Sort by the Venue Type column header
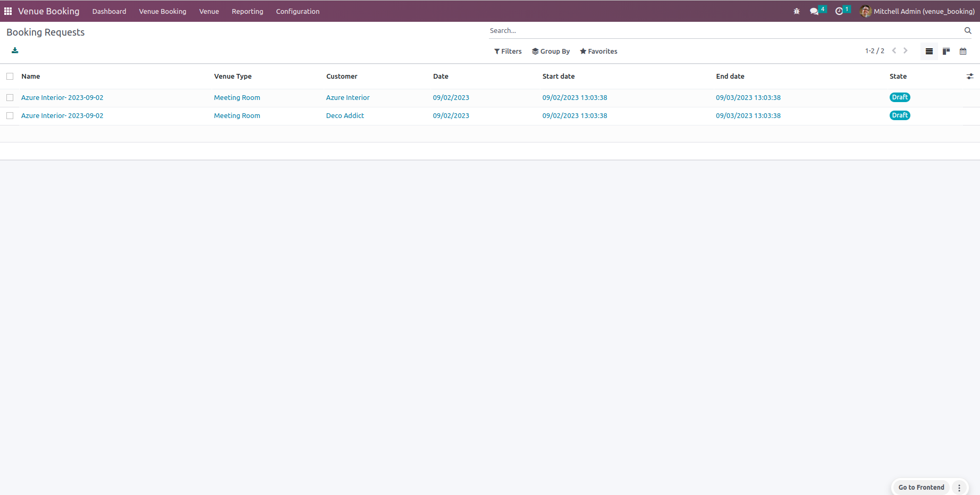Viewport: 980px width, 495px height. (233, 77)
